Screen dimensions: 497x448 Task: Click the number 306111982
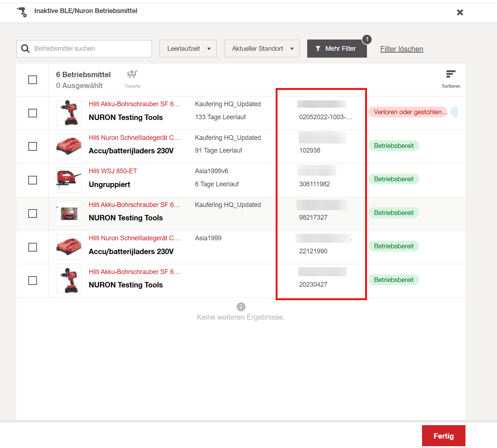point(314,184)
